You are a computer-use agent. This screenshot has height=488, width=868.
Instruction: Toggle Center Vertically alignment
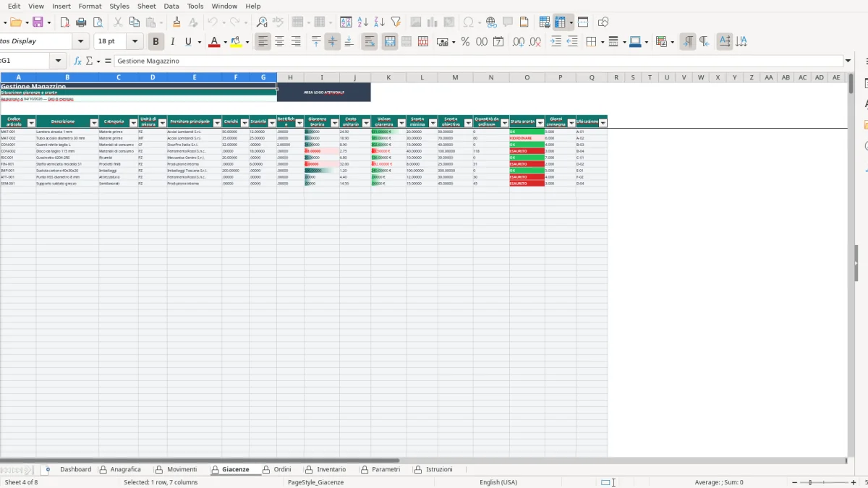tap(332, 42)
